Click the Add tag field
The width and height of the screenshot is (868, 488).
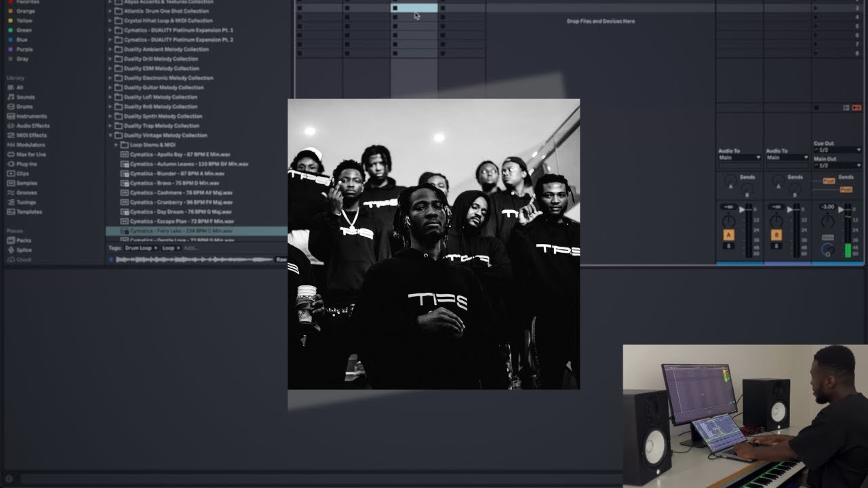[191, 248]
